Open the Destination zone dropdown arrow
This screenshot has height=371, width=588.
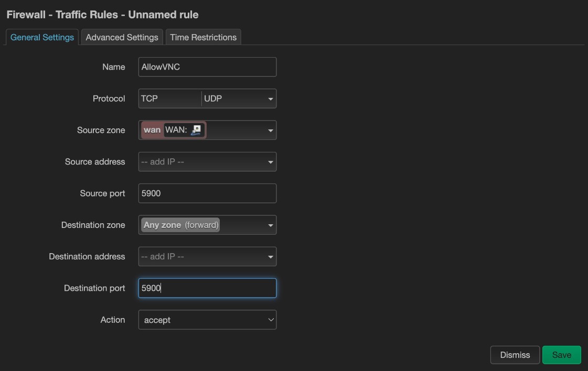point(270,225)
